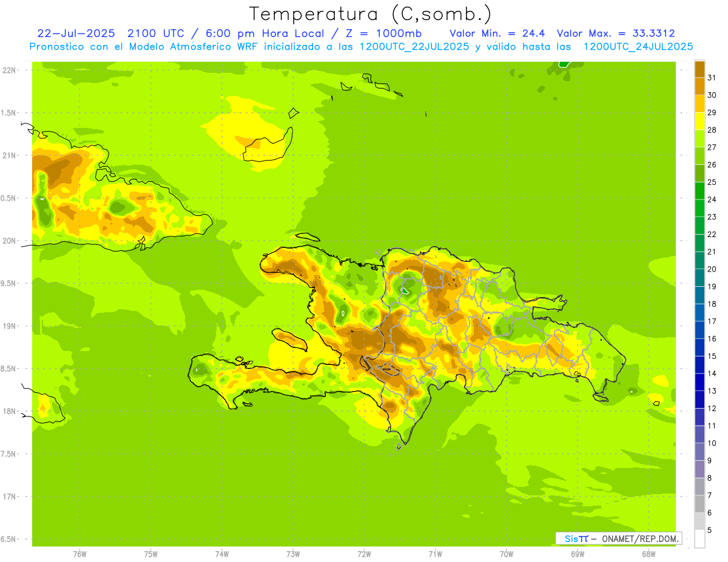Click the colorbar value label 5
Viewport: 728px width, 562px height.
coord(710,530)
